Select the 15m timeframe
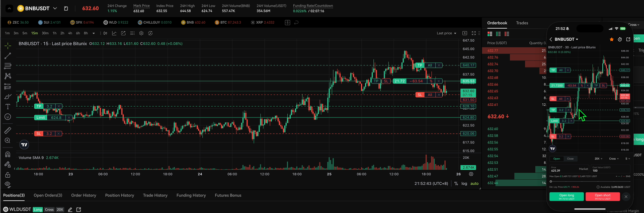Screen dimensions: 644x213 click(35, 33)
